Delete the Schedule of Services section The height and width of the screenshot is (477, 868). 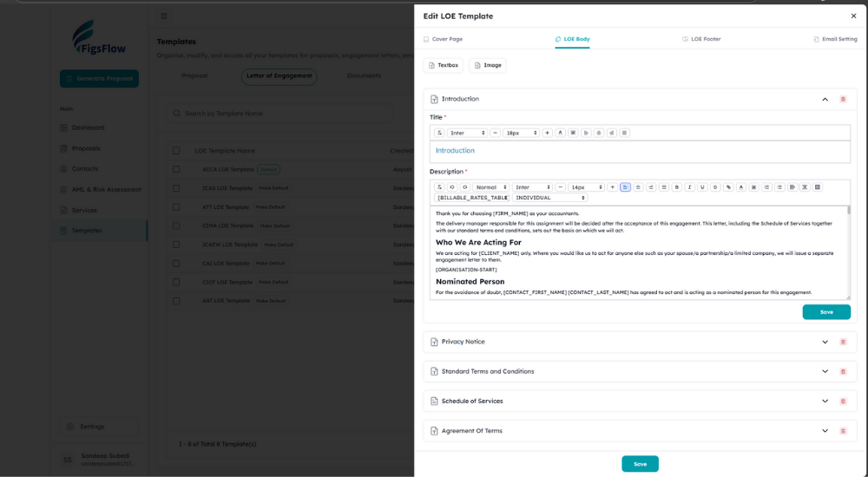(x=843, y=402)
